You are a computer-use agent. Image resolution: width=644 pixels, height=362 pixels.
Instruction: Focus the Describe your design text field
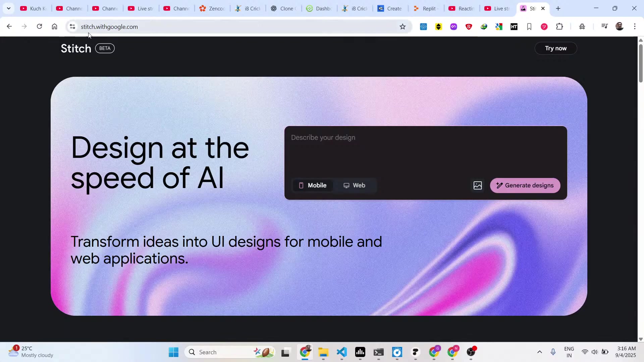[x=425, y=151]
